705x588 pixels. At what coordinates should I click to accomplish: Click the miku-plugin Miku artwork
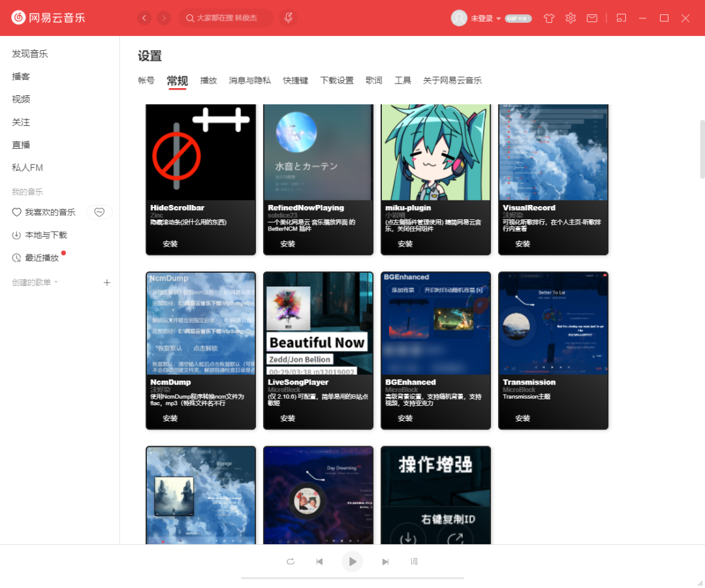[x=435, y=153]
